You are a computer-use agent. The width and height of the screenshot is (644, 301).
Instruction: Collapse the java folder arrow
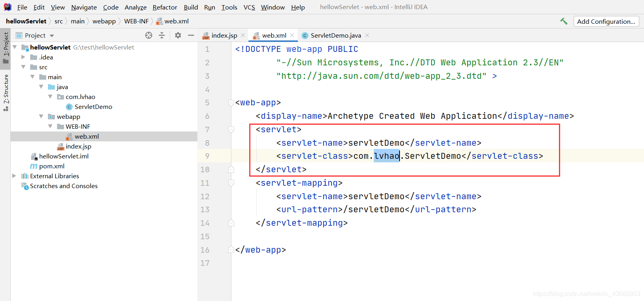(x=41, y=87)
